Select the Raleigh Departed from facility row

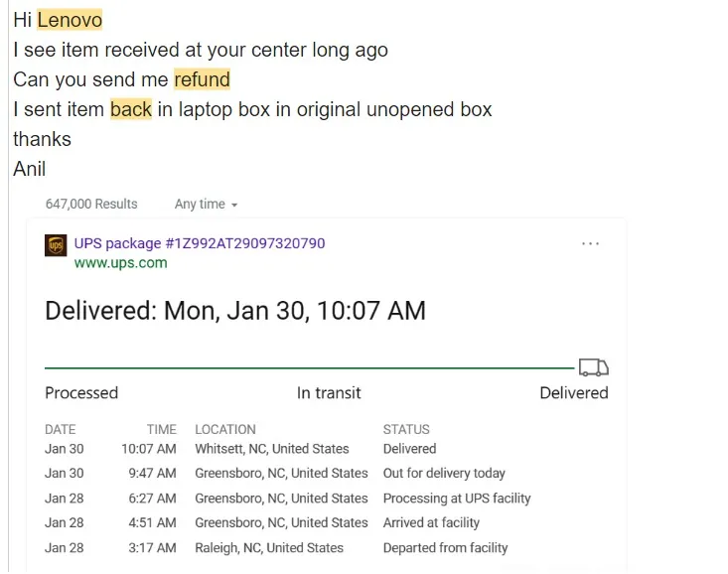288,548
